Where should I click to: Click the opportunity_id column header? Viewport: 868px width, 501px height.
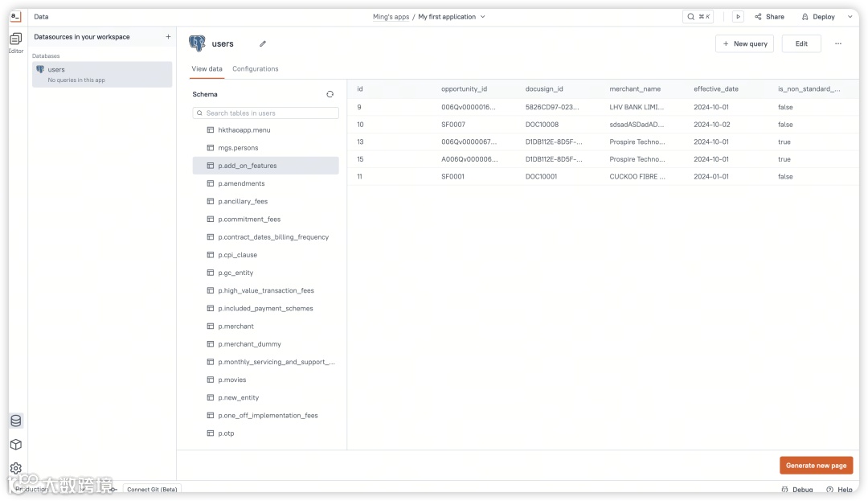tap(464, 88)
